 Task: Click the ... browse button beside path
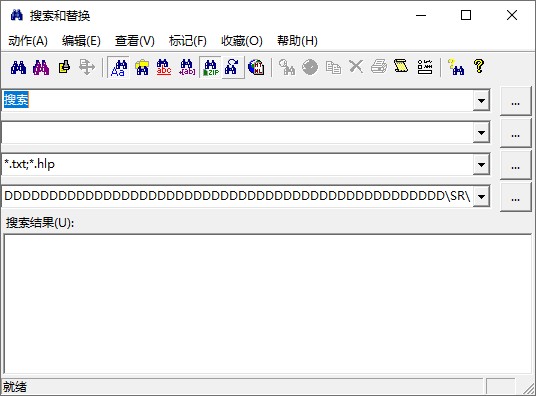click(x=515, y=197)
